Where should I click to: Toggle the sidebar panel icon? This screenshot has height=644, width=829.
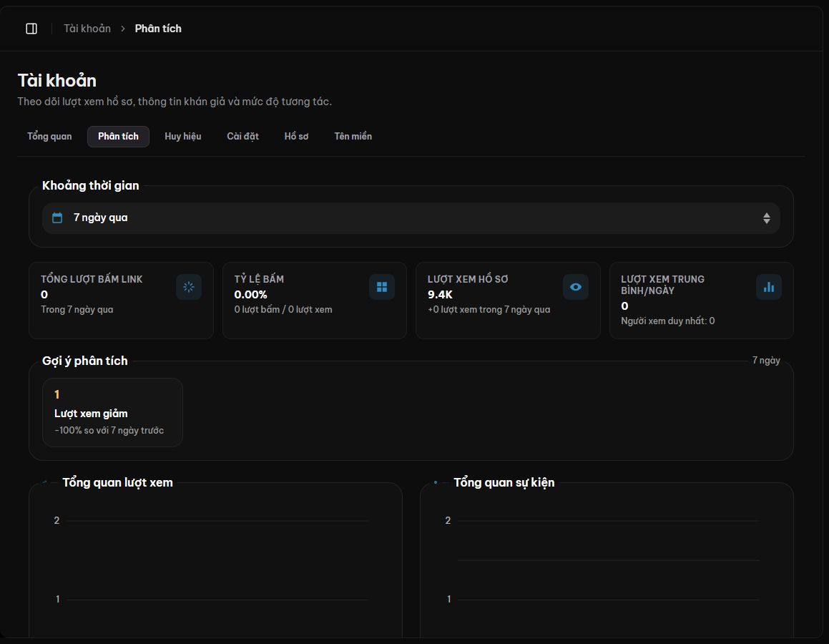(x=31, y=29)
